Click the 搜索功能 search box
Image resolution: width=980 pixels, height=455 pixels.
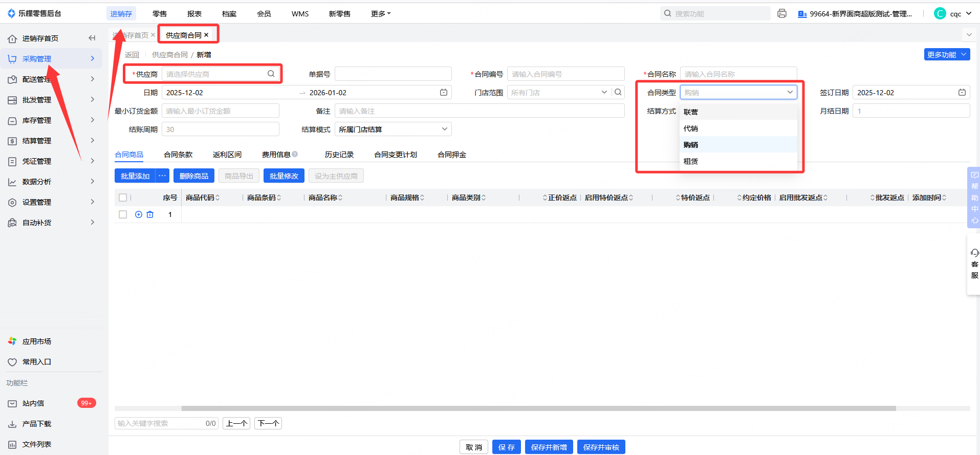click(715, 14)
